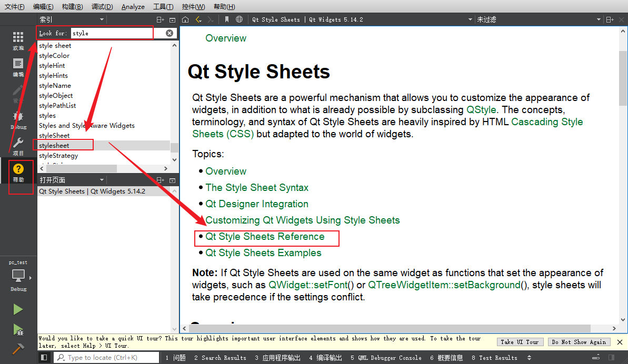The height and width of the screenshot is (364, 628).
Task: Select Qt Style Sheets open page entry
Action: coord(105,191)
